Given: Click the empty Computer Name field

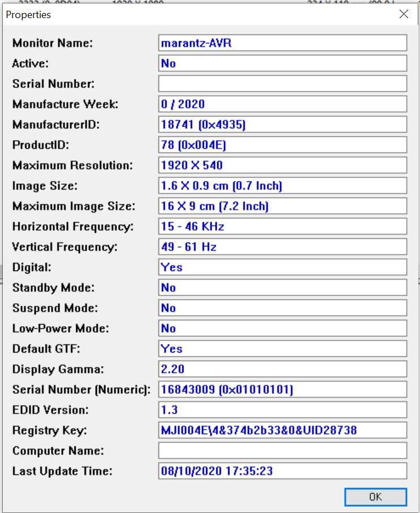Looking at the screenshot, I should click(282, 451).
